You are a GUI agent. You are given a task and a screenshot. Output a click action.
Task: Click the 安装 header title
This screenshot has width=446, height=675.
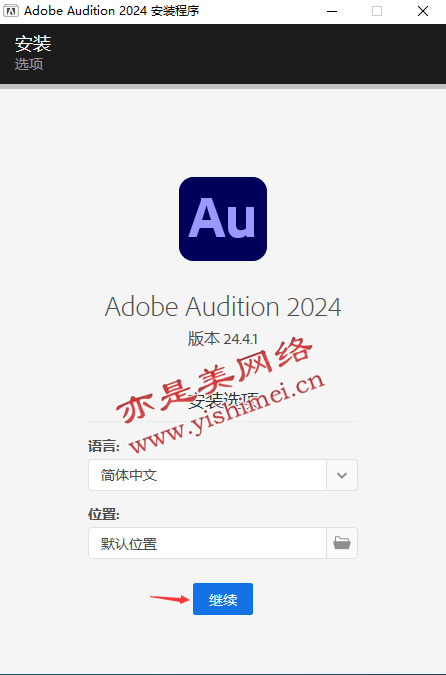[33, 43]
